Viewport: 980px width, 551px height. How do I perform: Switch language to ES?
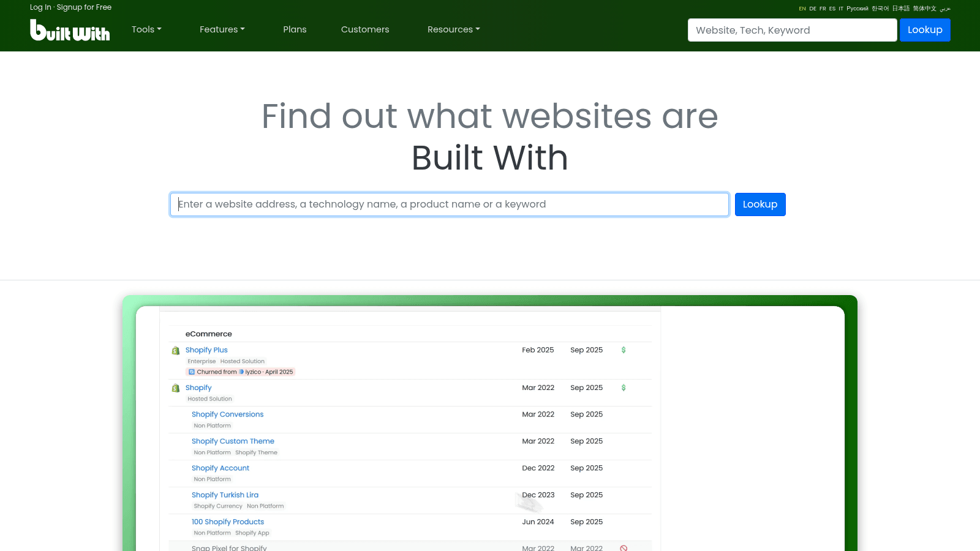click(832, 9)
